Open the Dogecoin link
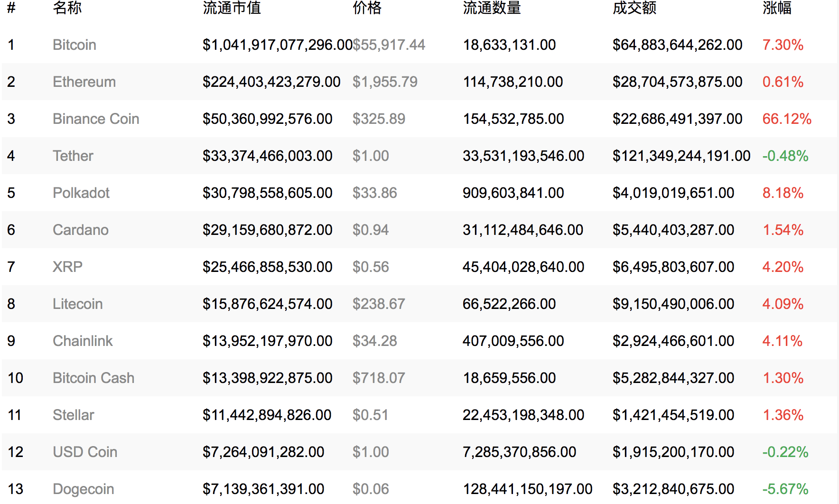The width and height of the screenshot is (839, 504). coord(84,489)
